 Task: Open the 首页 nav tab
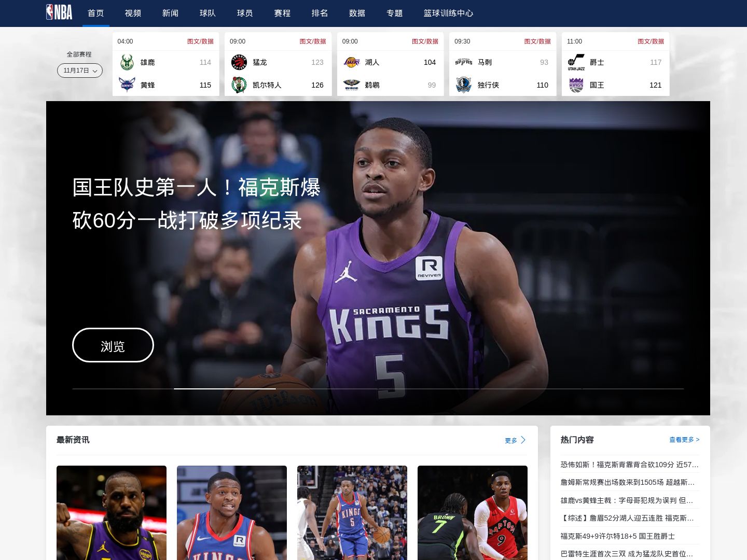pos(96,13)
